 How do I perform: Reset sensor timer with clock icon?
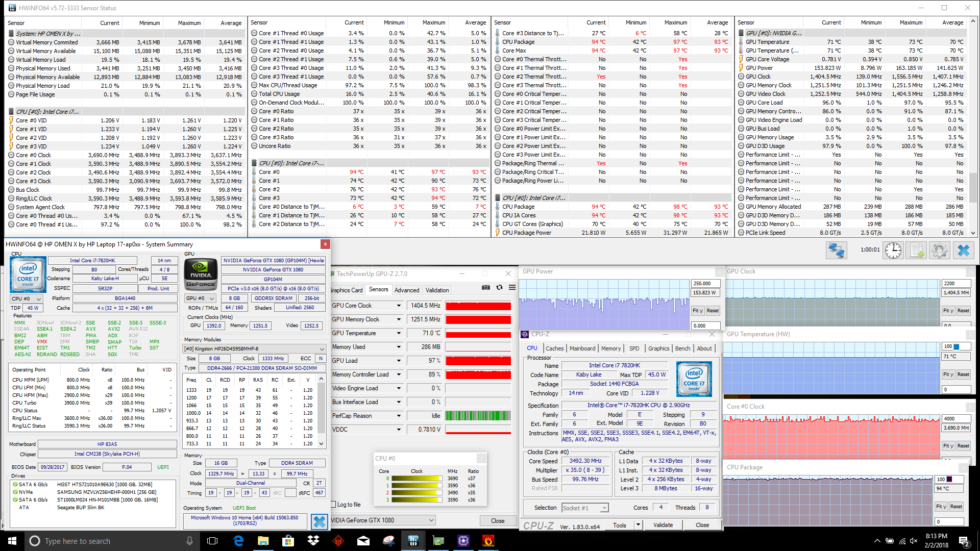pos(893,251)
